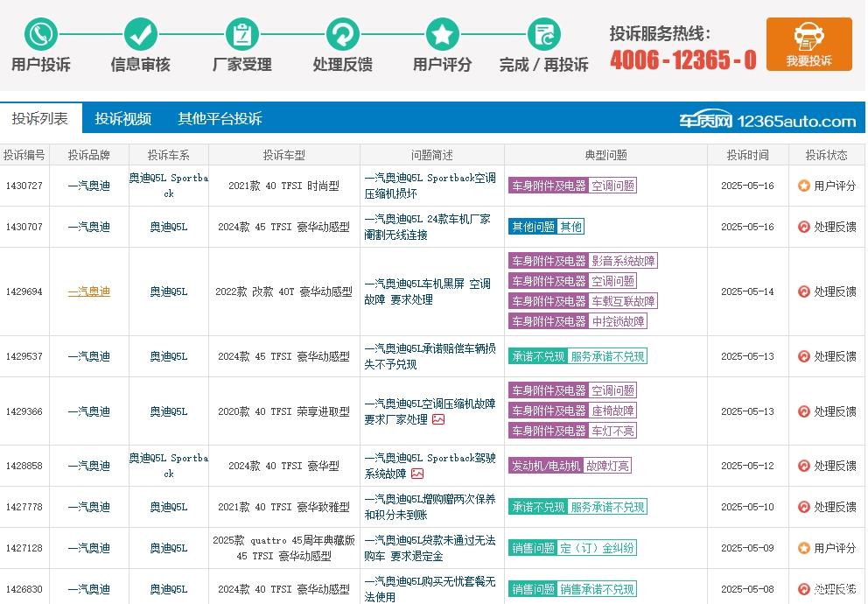Image resolution: width=868 pixels, height=604 pixels.
Task: Open the underlined 一汽奥迪 link in row 1429694
Action: pyautogui.click(x=89, y=291)
